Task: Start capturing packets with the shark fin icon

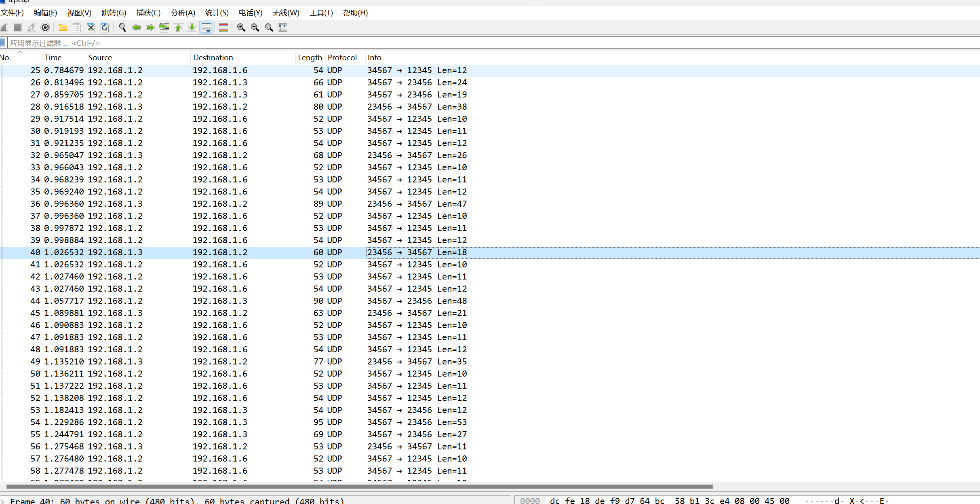Action: point(4,28)
